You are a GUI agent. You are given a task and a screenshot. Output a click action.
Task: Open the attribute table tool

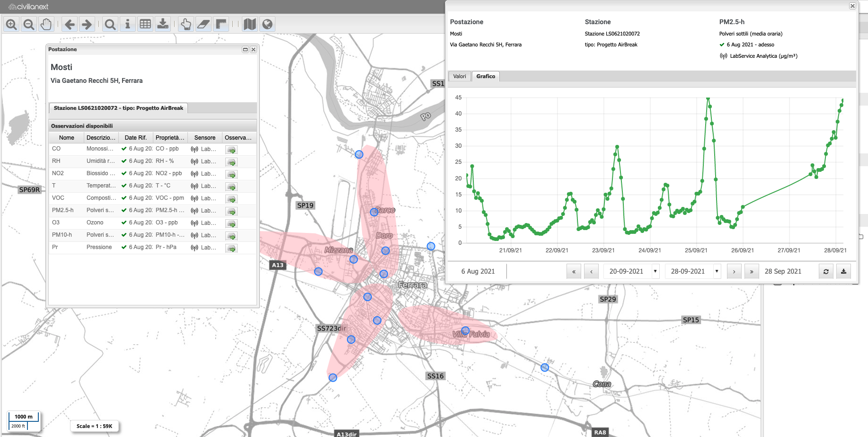(145, 24)
